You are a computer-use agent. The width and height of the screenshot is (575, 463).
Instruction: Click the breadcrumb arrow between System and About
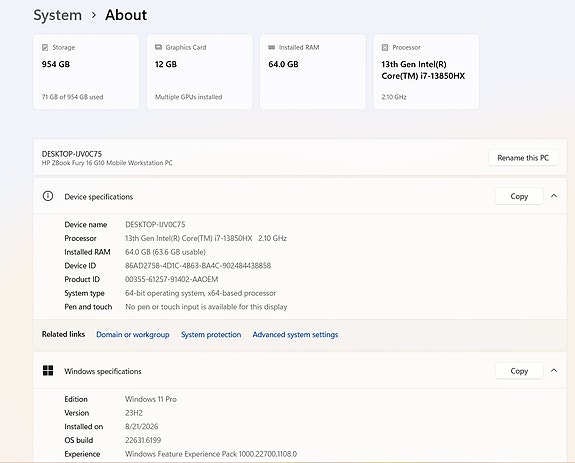click(94, 15)
